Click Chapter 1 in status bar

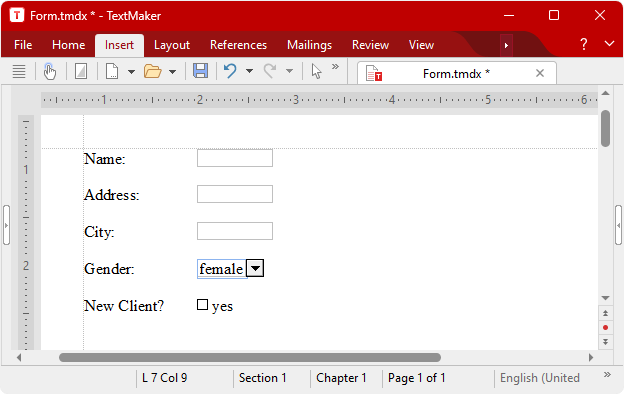[341, 378]
